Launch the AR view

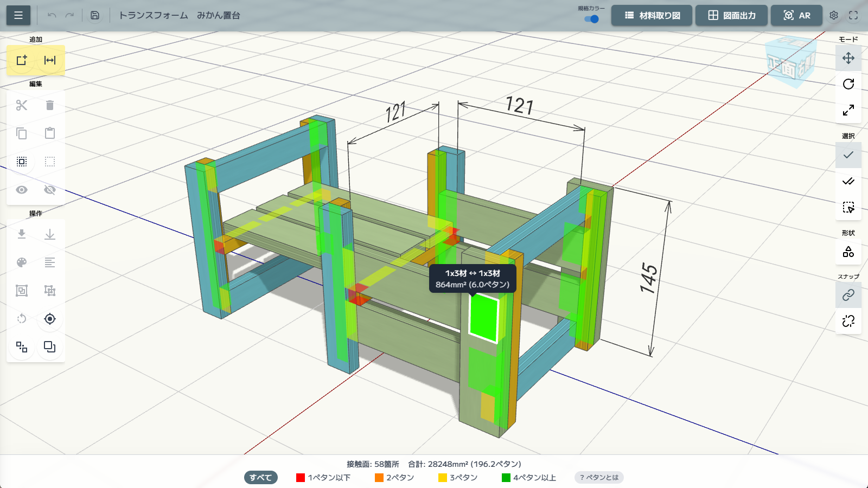(796, 15)
